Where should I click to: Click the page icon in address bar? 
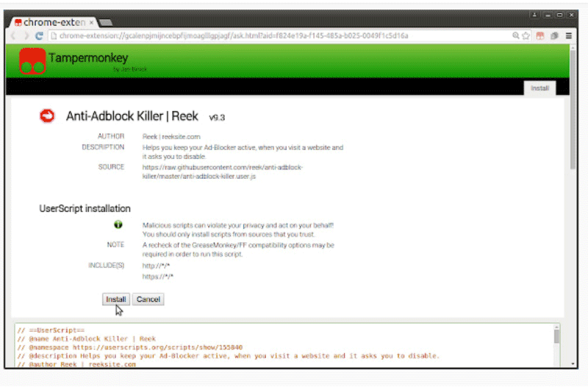click(x=54, y=35)
